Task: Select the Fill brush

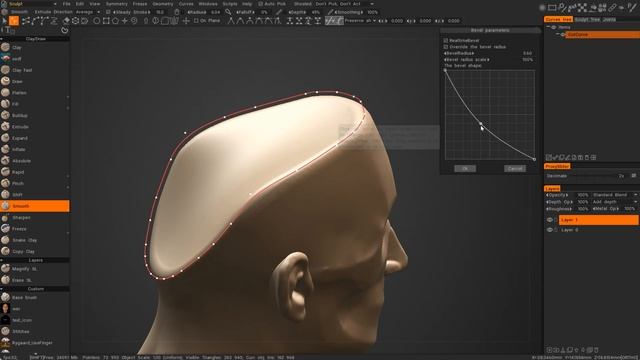Action: click(35, 104)
